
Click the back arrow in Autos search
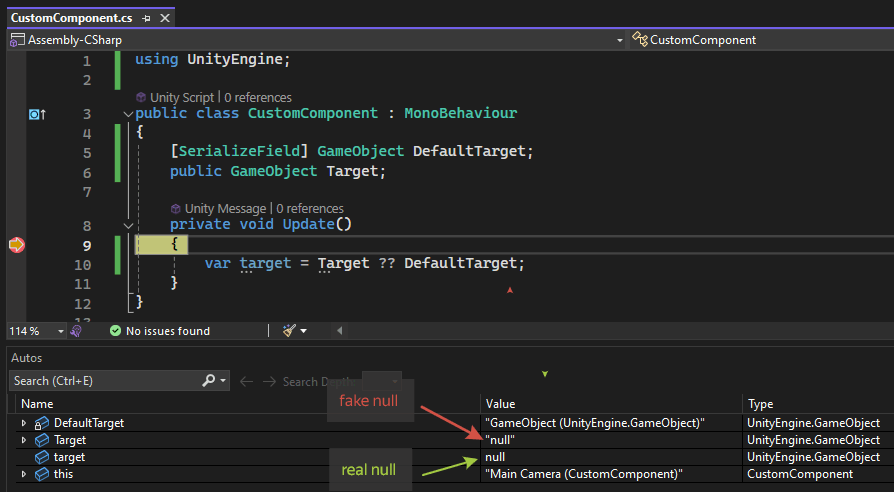pyautogui.click(x=246, y=381)
